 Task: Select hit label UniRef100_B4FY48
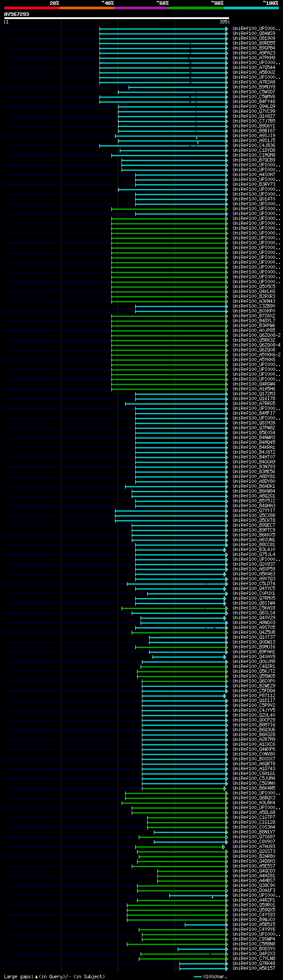pyautogui.click(x=254, y=101)
